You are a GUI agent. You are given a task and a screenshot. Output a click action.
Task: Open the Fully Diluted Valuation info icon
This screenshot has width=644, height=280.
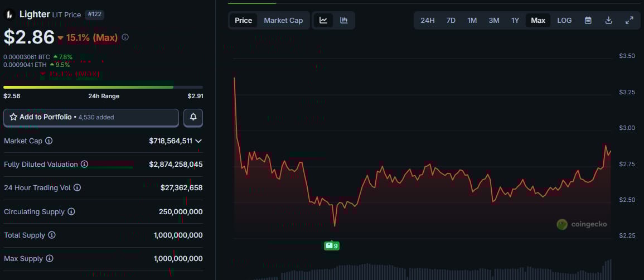click(x=84, y=164)
